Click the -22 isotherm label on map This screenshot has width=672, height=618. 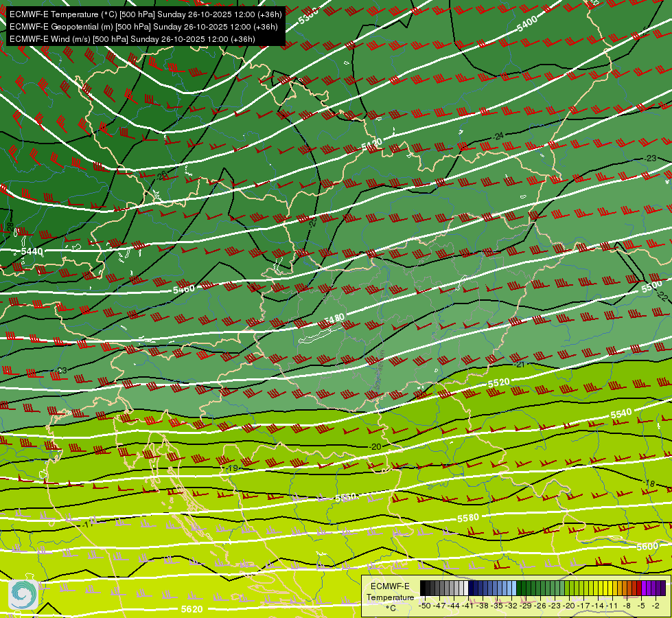[662, 296]
